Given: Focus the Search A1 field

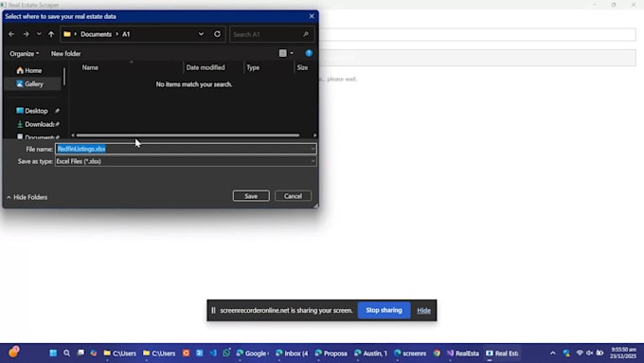Looking at the screenshot, I should pos(267,34).
